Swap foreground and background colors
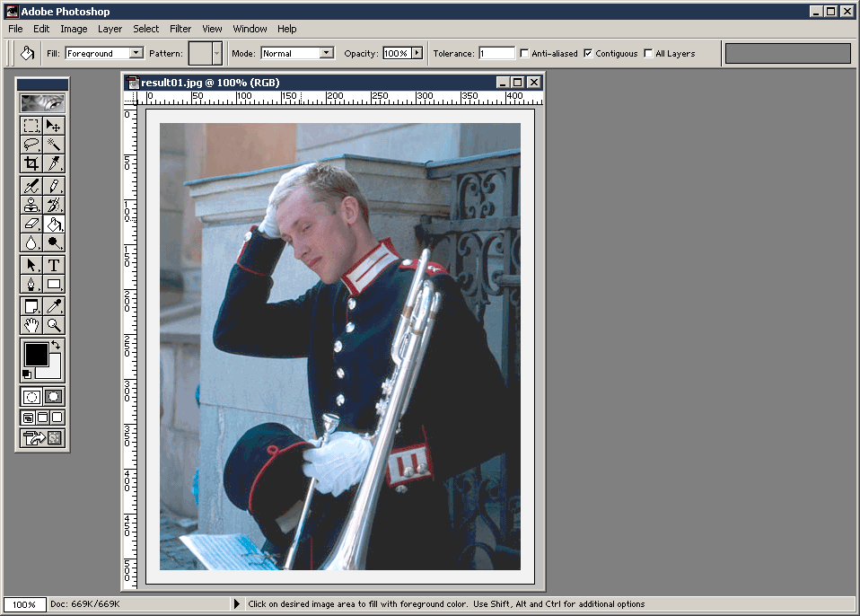Viewport: 860px width, 616px height. [57, 345]
